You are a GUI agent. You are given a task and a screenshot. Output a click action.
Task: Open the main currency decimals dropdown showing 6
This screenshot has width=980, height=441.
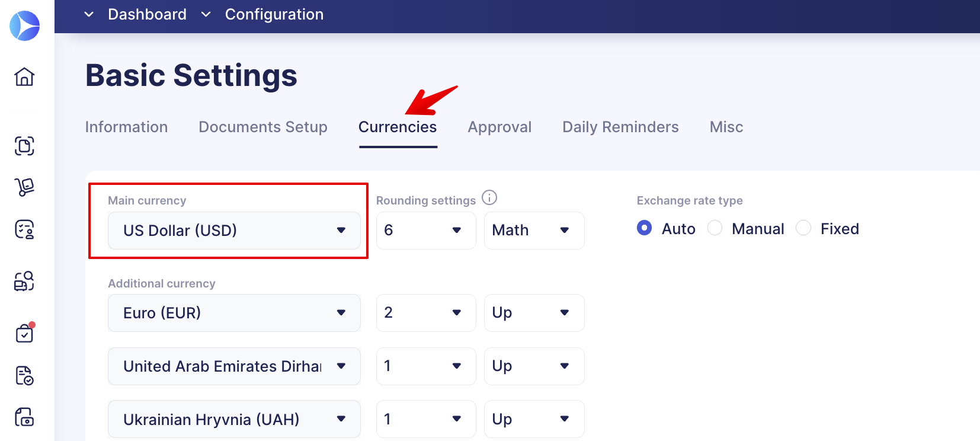pos(426,231)
